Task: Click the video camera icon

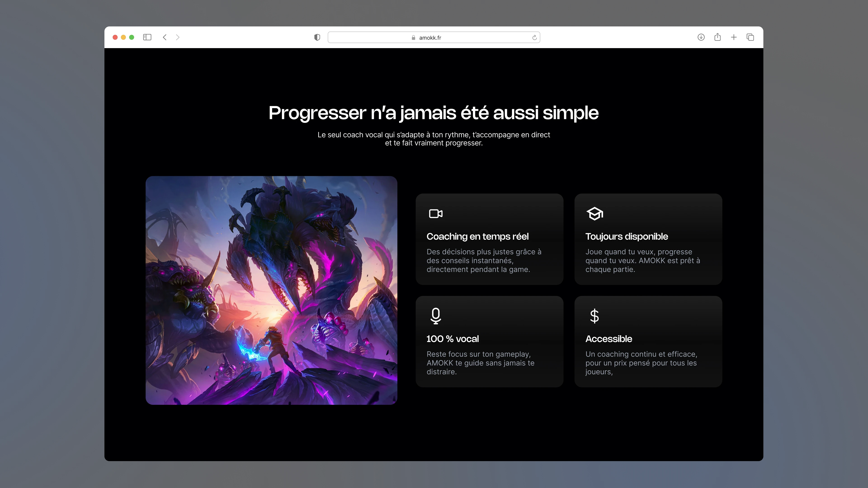Action: (436, 213)
